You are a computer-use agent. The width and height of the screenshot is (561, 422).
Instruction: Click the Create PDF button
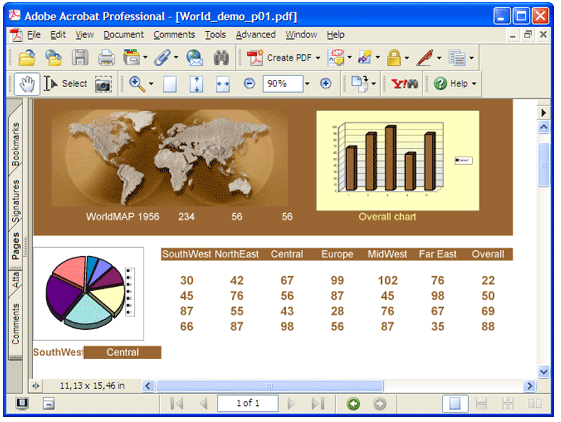point(279,58)
